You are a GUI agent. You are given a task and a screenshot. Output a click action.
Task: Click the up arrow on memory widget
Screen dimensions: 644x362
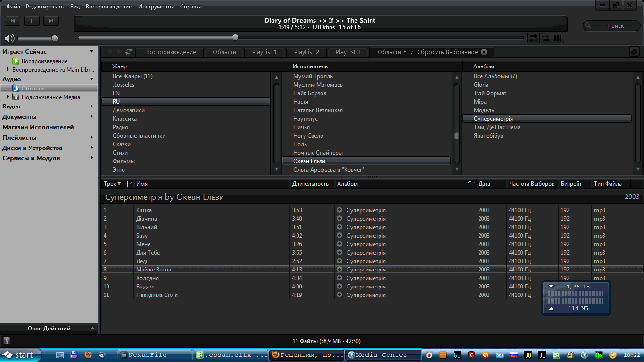click(x=551, y=309)
